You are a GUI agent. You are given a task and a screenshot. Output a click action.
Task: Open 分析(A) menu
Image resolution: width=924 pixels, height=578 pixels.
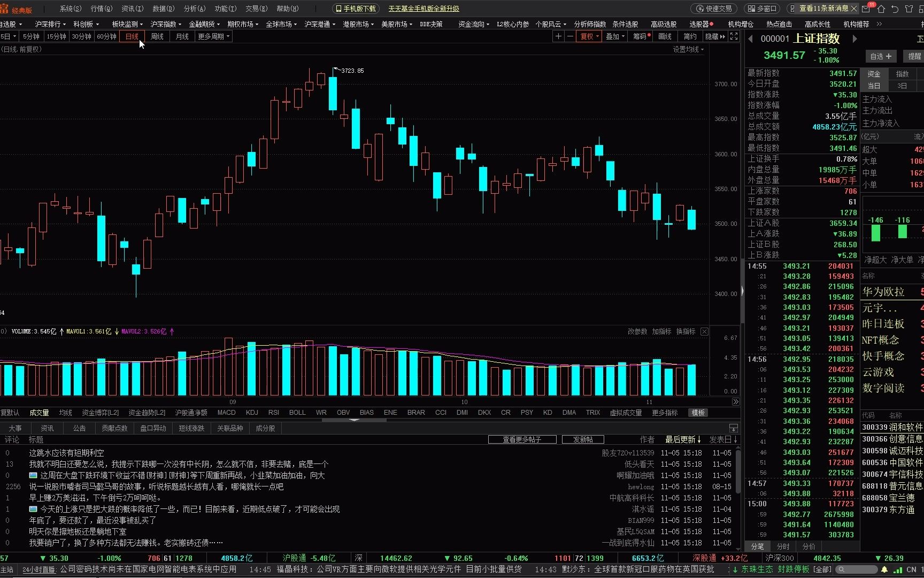195,9
